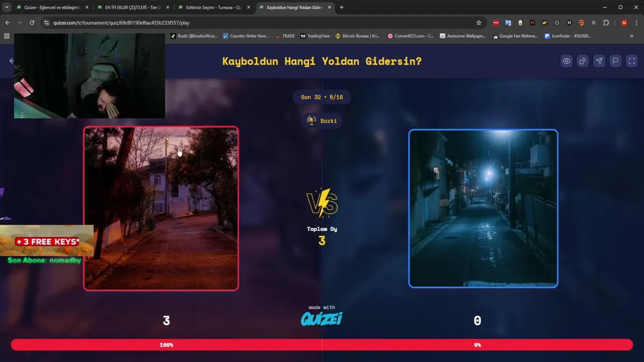The width and height of the screenshot is (644, 362).
Task: Open the browser apps grid bookmark icon
Action: click(x=7, y=36)
